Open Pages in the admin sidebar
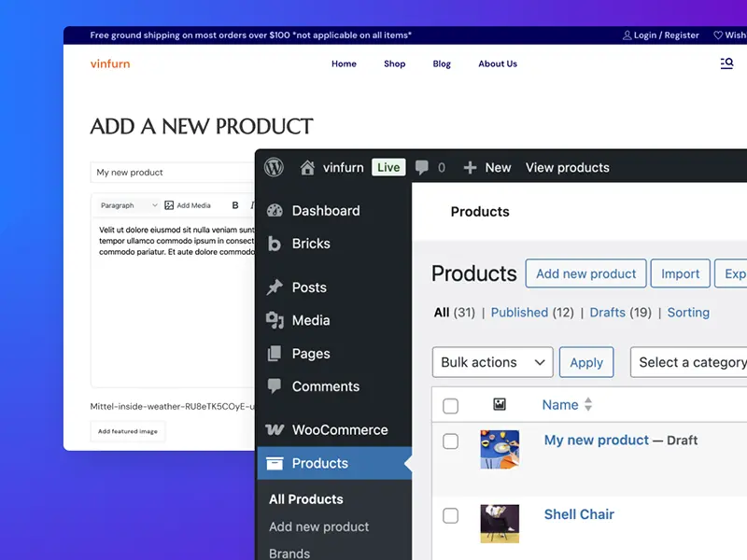 311,354
